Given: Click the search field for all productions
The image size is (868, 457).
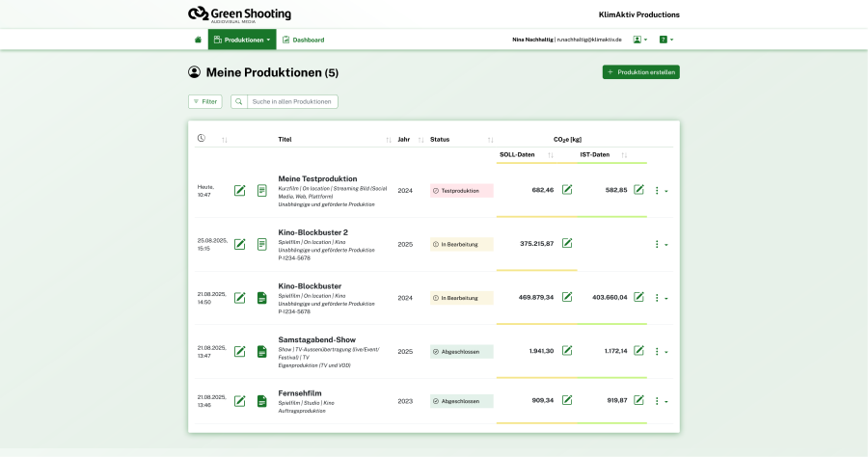Looking at the screenshot, I should click(x=292, y=101).
